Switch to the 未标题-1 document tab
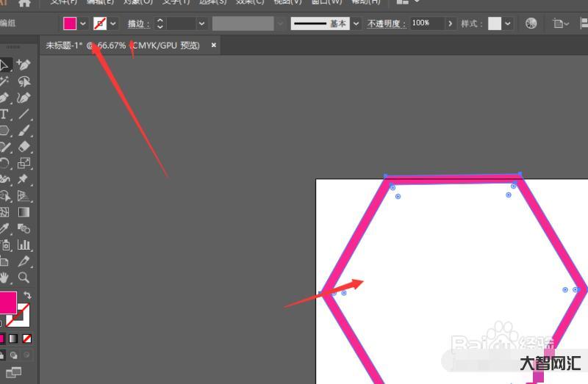The width and height of the screenshot is (588, 384). 122,46
